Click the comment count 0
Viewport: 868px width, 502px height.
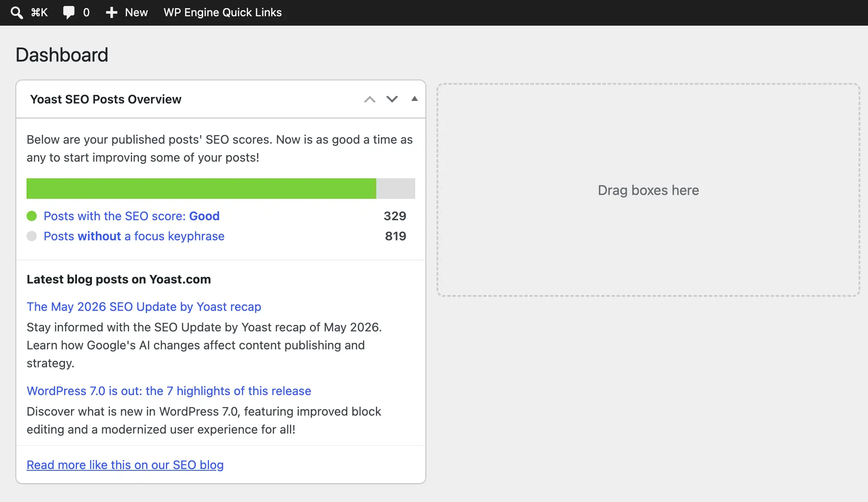[86, 12]
